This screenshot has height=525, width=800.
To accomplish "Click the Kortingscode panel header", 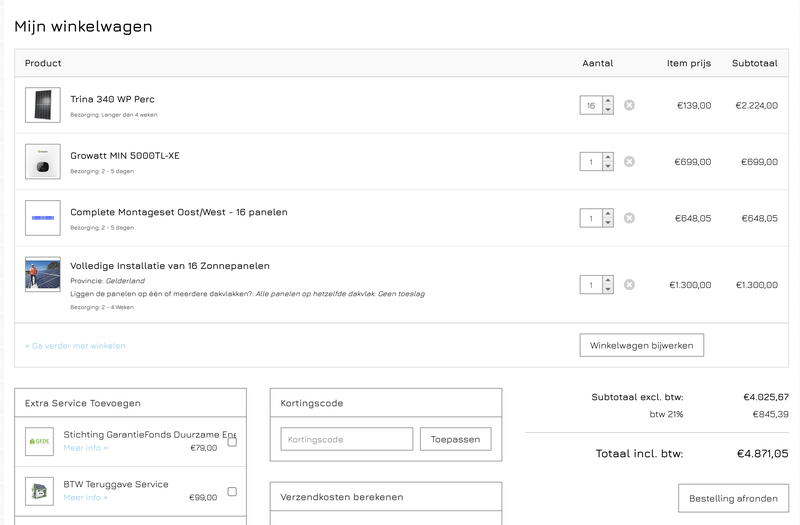I will click(x=386, y=403).
